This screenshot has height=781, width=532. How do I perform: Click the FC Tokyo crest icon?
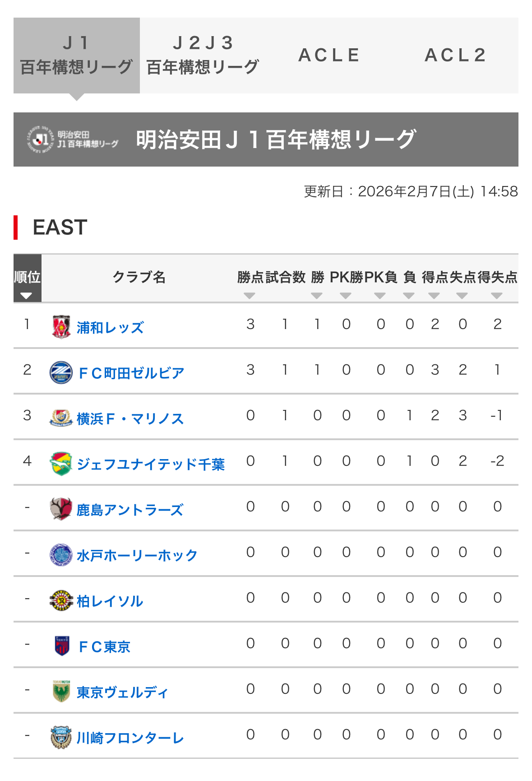pos(62,646)
